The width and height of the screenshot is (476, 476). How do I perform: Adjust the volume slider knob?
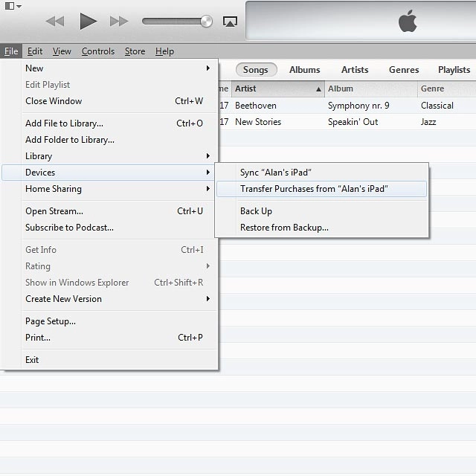click(206, 22)
